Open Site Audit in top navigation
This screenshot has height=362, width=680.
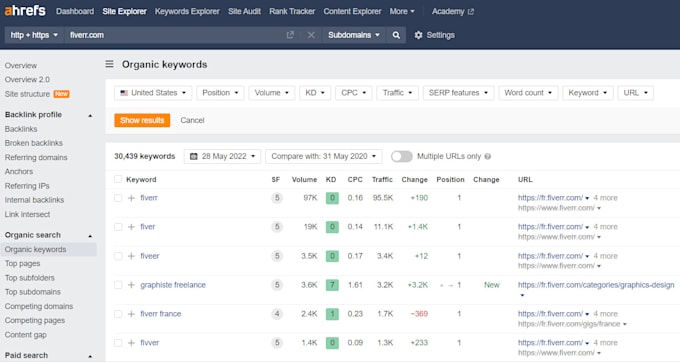click(x=244, y=11)
